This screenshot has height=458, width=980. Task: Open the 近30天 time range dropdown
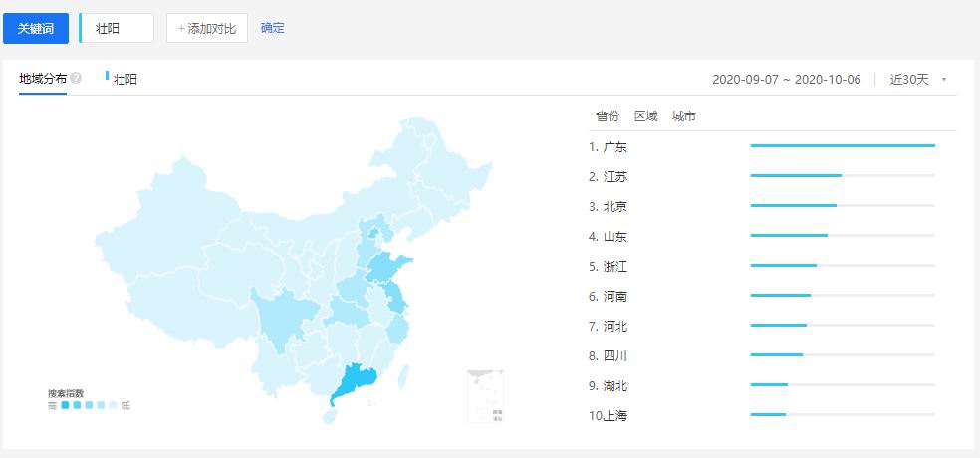point(916,80)
